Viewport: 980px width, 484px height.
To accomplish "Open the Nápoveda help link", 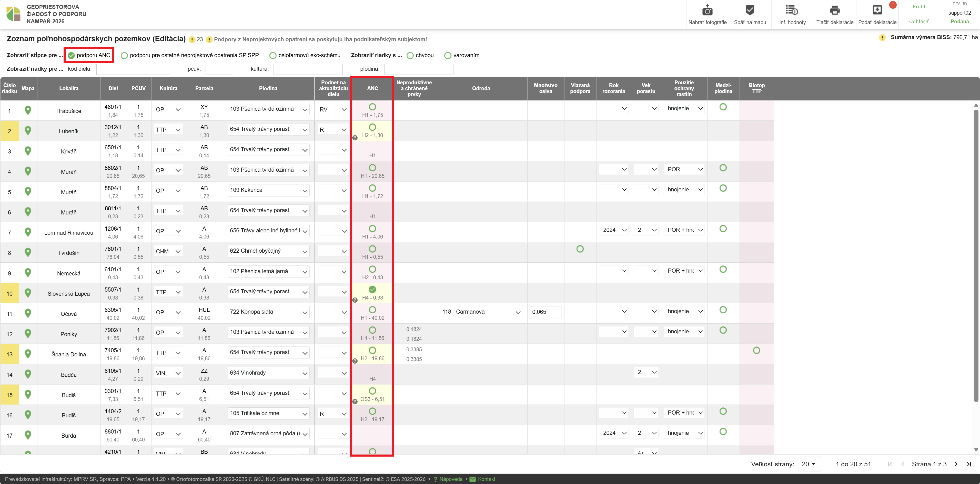I will 451,479.
